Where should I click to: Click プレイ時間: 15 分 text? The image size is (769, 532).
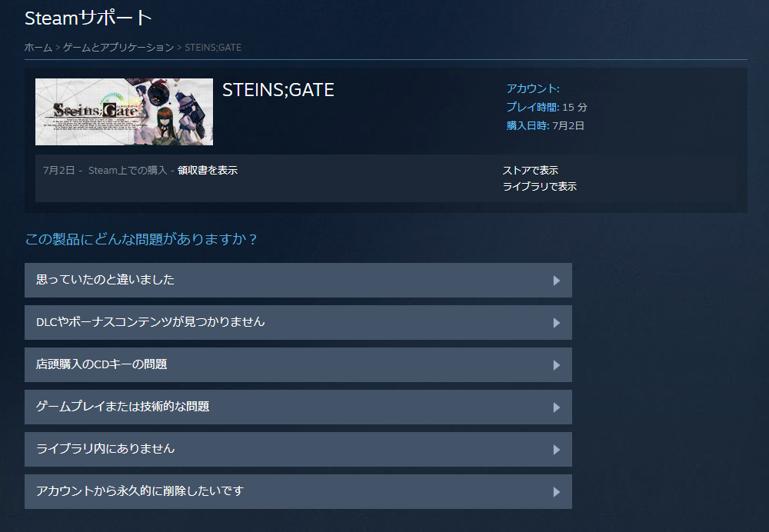[x=547, y=107]
